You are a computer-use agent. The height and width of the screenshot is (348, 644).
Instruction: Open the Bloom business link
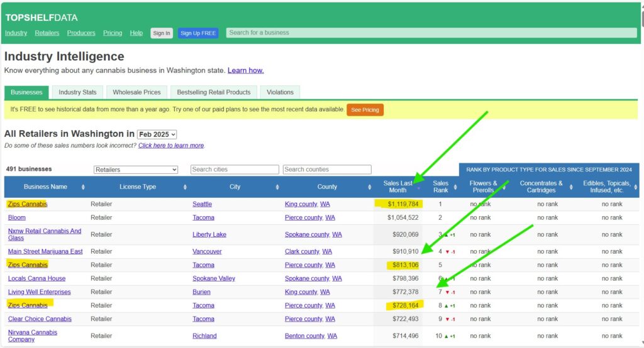[x=17, y=217]
